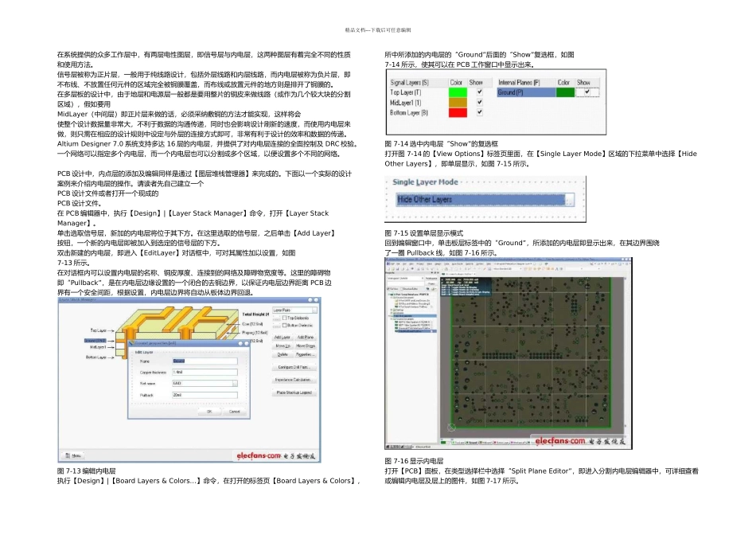756x535 pixels.
Task: Click the Copper thickness field
Action: pos(205,372)
